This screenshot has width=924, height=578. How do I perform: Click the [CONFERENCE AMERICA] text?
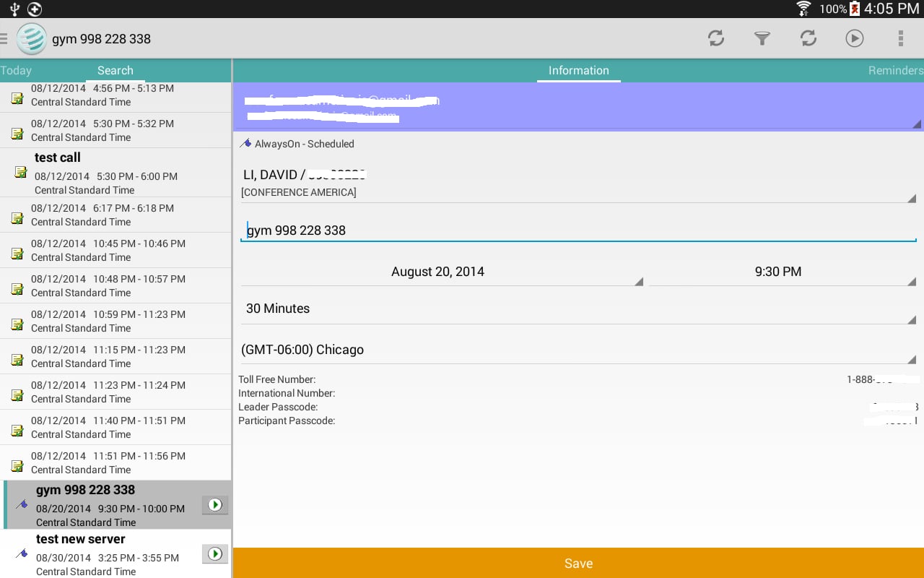(x=299, y=192)
